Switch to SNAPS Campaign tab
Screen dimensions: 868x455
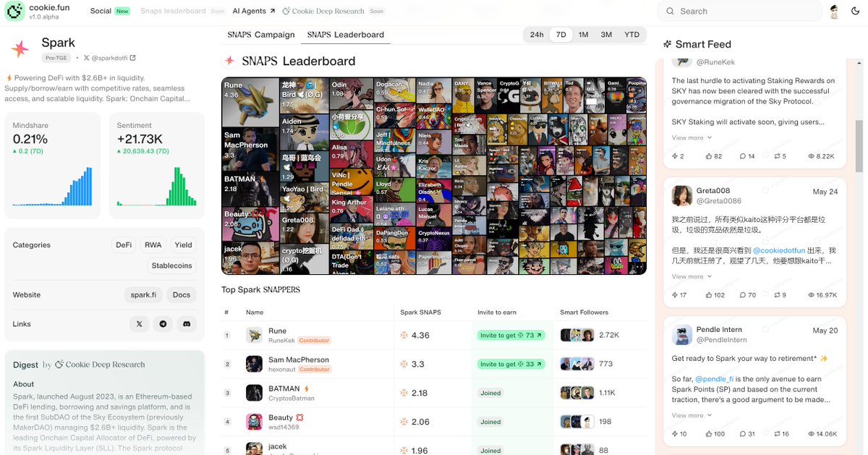pyautogui.click(x=261, y=35)
